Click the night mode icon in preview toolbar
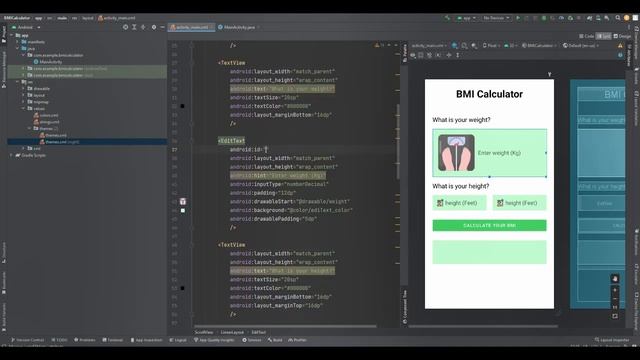This screenshot has height=360, width=640. (x=474, y=46)
